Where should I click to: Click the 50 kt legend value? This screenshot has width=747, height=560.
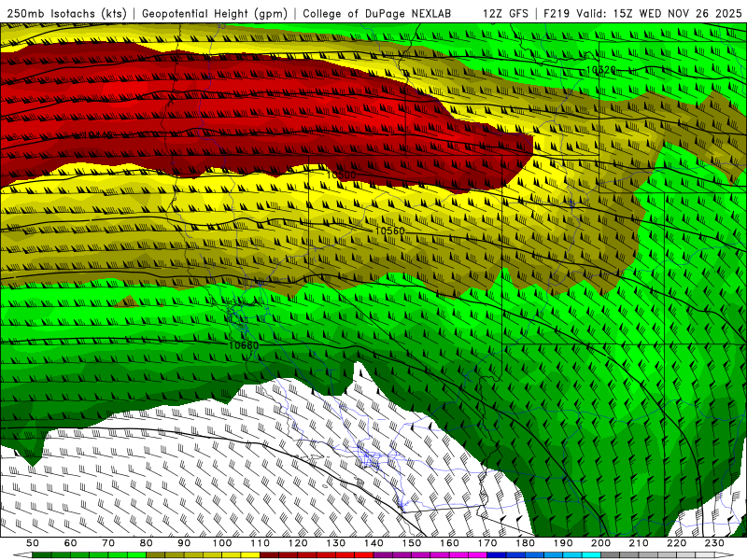[x=33, y=543]
